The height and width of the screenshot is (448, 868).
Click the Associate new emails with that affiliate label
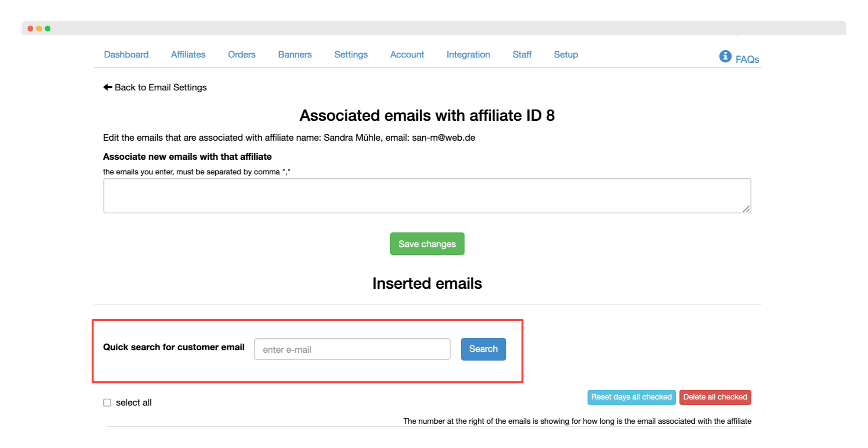(x=188, y=157)
